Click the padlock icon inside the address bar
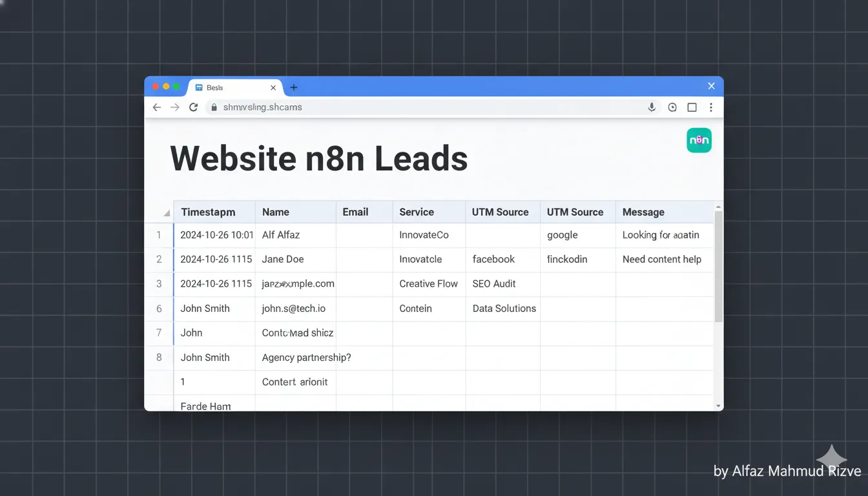Screen dimensions: 868x496 [214, 107]
